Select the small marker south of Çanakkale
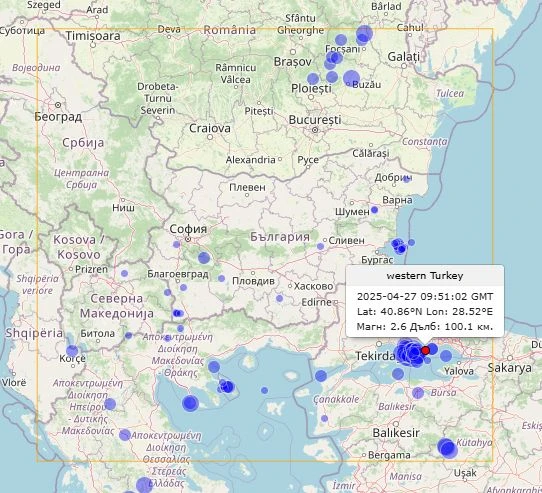The height and width of the screenshot is (493, 542). [x=324, y=418]
